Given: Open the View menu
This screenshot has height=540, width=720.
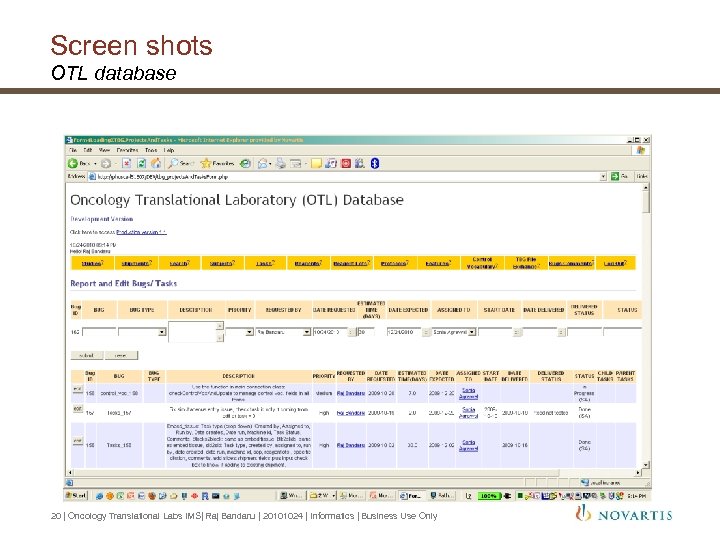Looking at the screenshot, I should (x=104, y=150).
